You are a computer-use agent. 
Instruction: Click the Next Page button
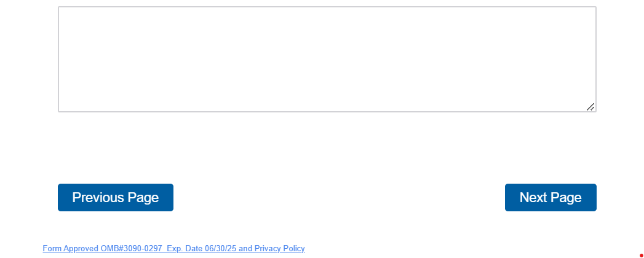551,197
